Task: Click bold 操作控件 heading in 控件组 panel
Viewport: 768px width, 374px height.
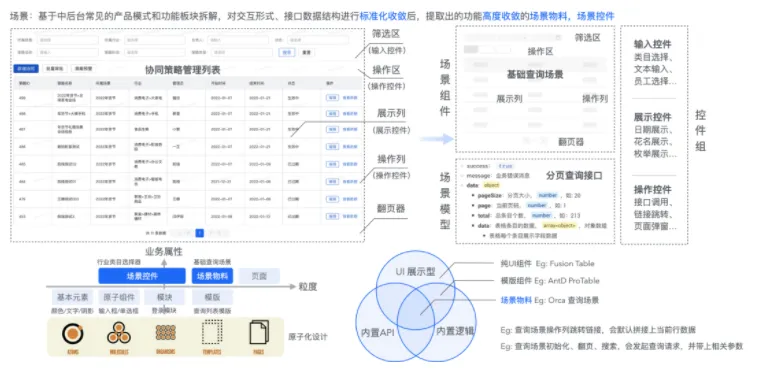Action: pos(652,189)
